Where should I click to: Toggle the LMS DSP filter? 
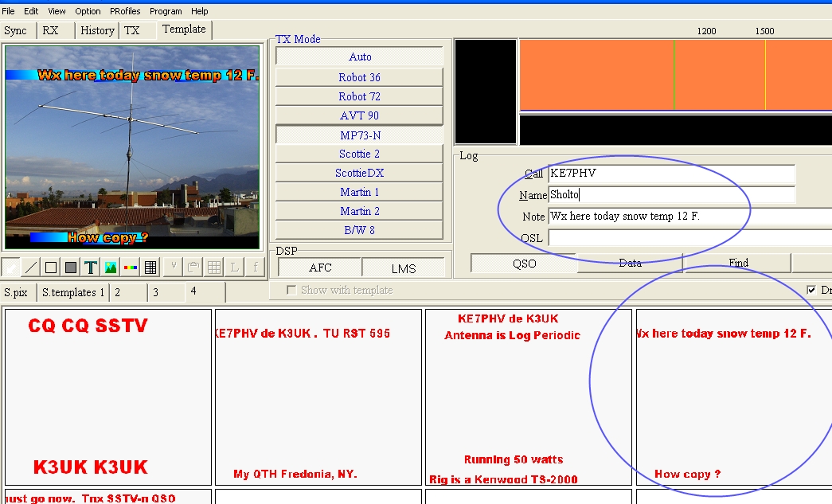[404, 268]
